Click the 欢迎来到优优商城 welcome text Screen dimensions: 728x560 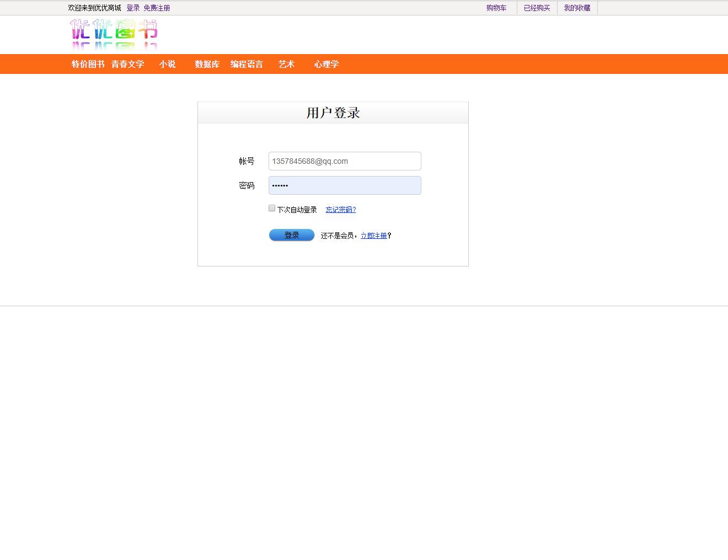point(93,8)
